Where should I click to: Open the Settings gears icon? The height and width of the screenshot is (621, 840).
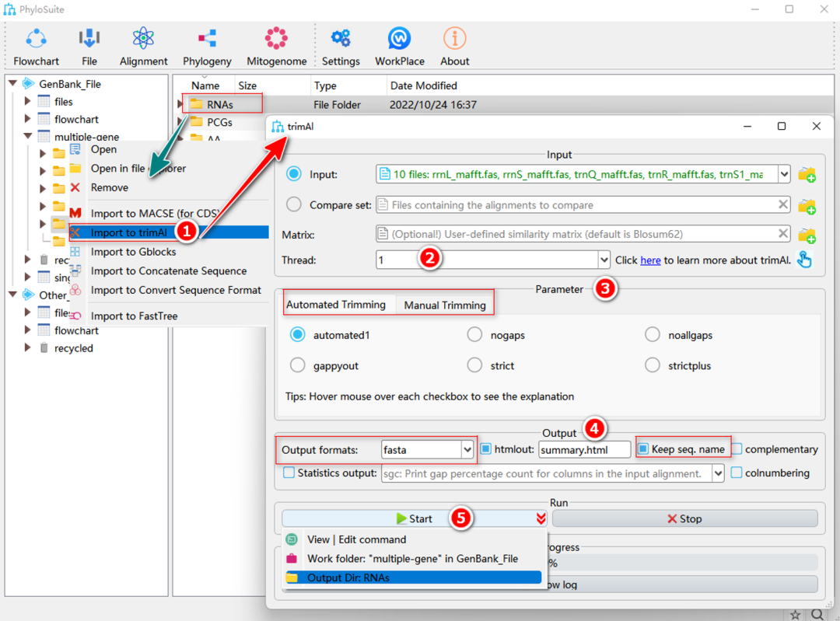coord(341,39)
